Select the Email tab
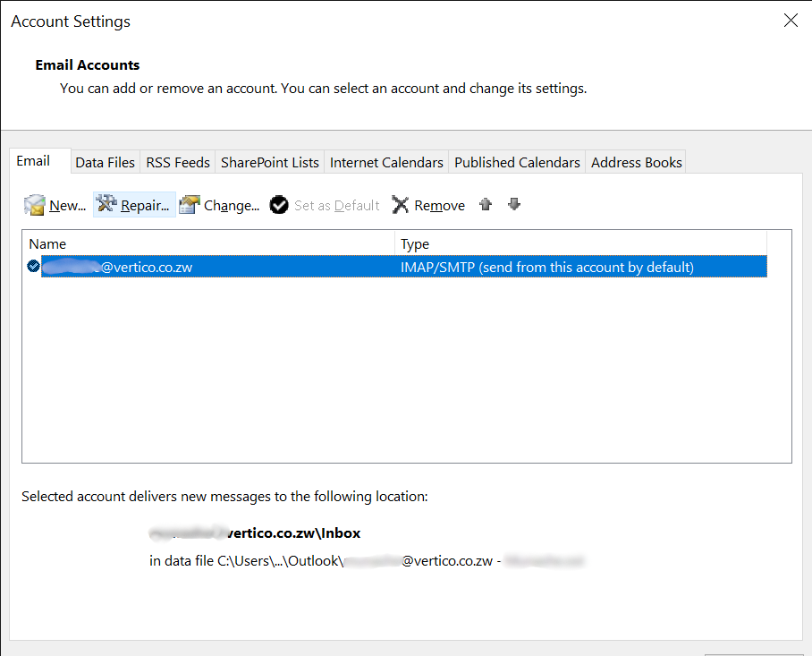Viewport: 812px width, 656px height. click(33, 161)
